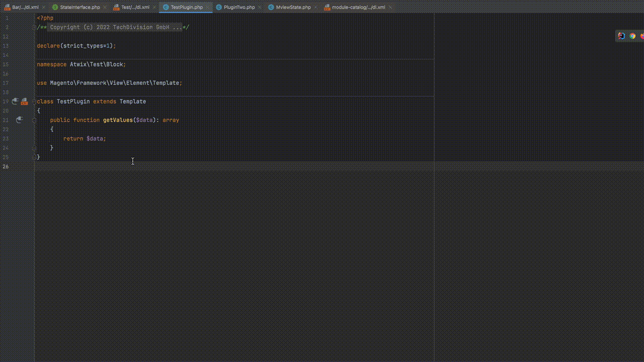Click the plugin icon beside class TestPlugin
644x362 pixels.
tap(15, 102)
